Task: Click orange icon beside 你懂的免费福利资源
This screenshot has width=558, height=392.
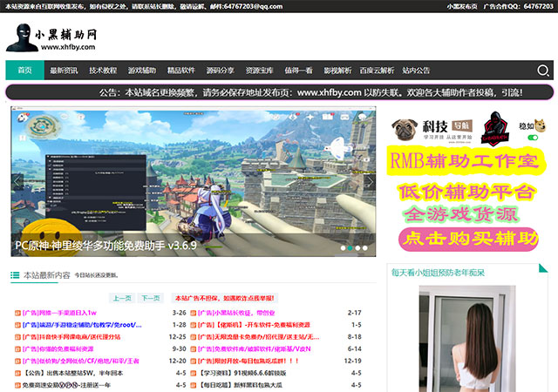Action: (17, 349)
